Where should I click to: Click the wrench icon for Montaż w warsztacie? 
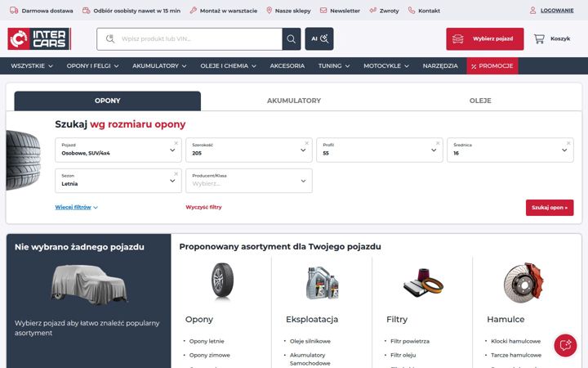click(x=193, y=11)
